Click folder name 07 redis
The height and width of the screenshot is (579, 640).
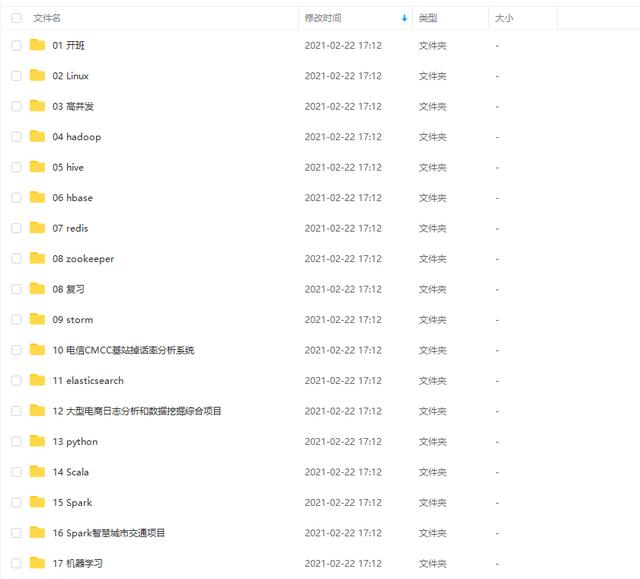pyautogui.click(x=70, y=228)
